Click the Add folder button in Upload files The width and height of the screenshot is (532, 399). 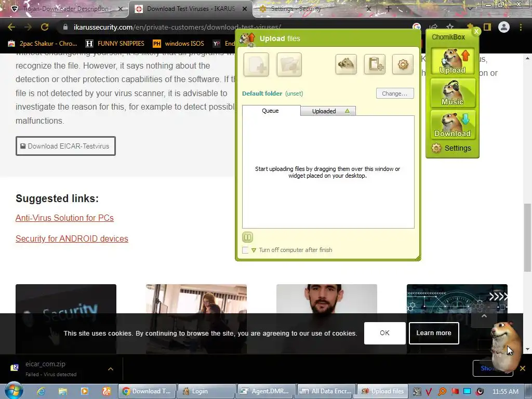click(289, 64)
